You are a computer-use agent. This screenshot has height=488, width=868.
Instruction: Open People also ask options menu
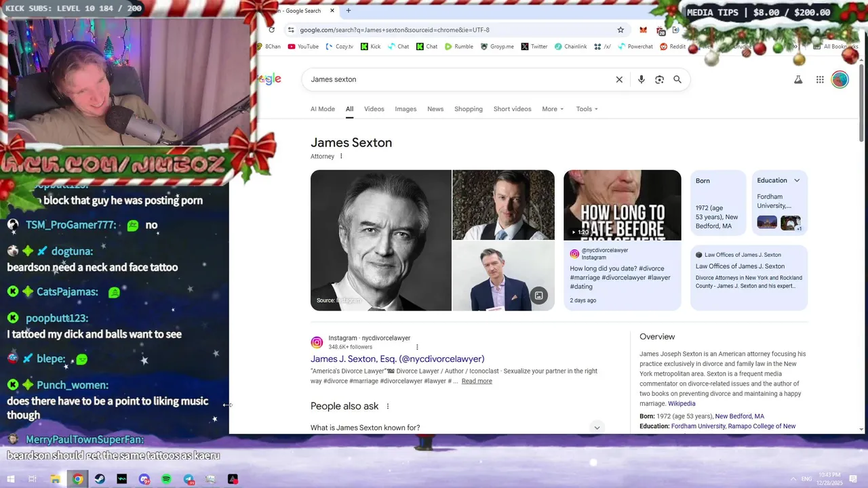388,407
